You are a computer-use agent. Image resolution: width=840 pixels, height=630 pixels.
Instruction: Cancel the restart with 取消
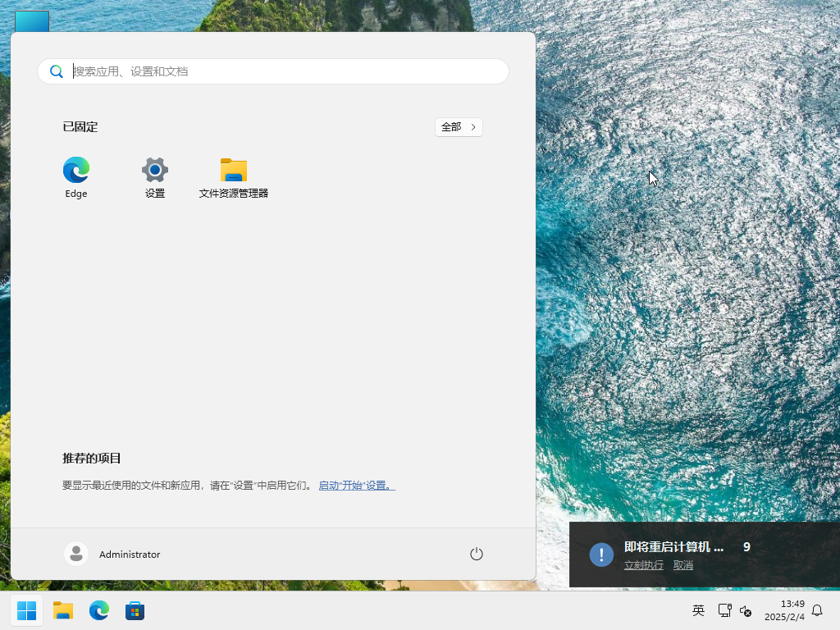[683, 565]
